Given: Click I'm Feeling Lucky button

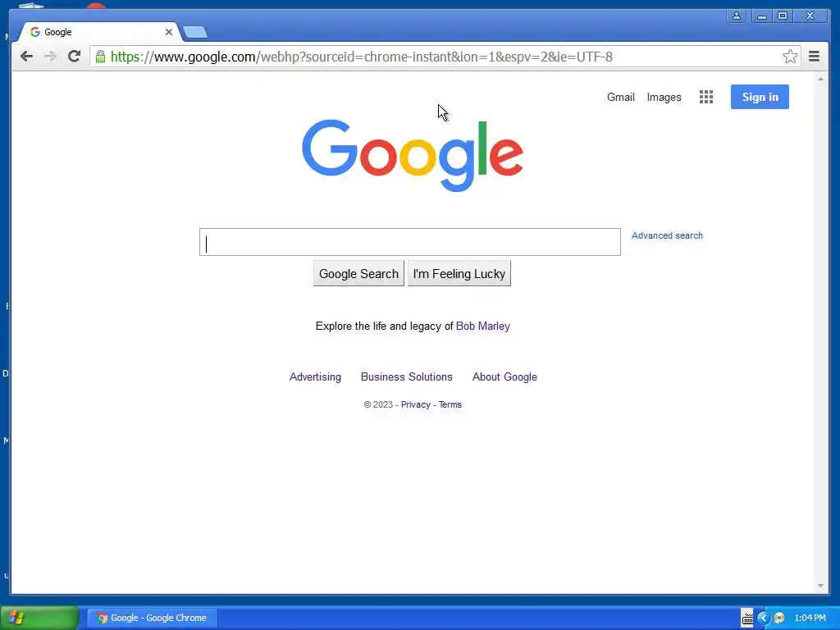Looking at the screenshot, I should (x=459, y=274).
